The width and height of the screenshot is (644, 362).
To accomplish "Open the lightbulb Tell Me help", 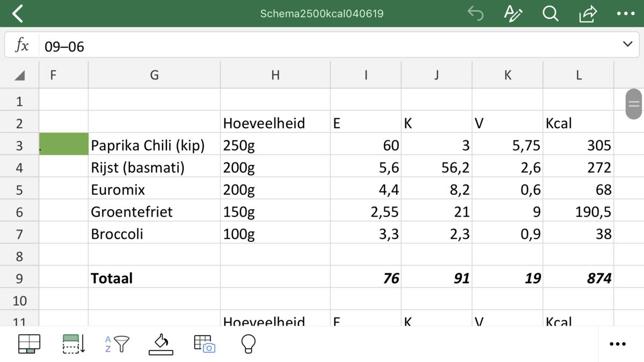I will point(248,344).
